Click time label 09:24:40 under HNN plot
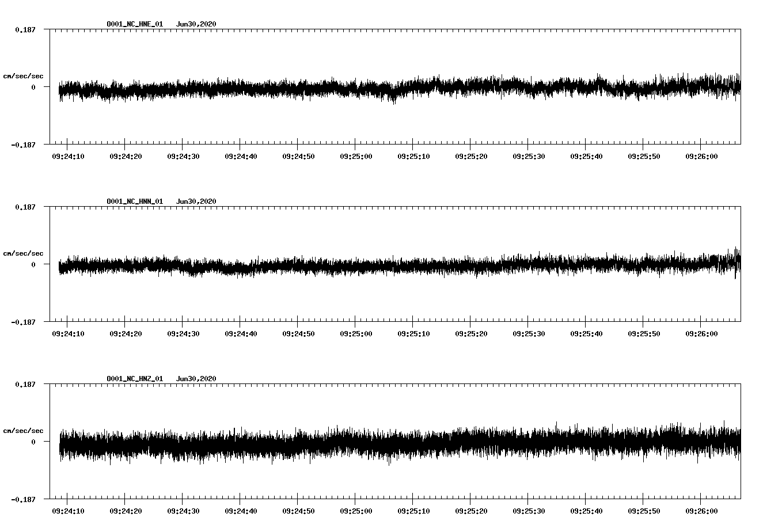This screenshot has width=782, height=532. pyautogui.click(x=241, y=333)
